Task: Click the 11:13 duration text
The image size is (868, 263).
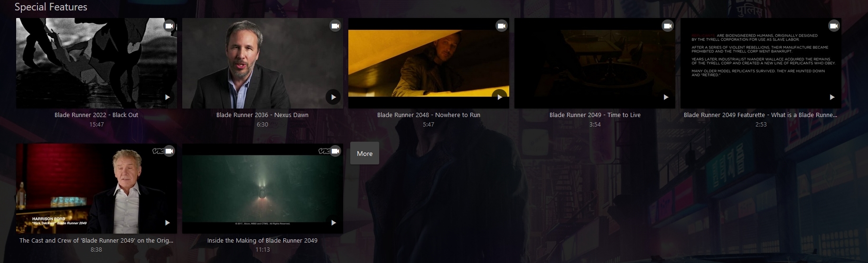Action: pyautogui.click(x=262, y=250)
